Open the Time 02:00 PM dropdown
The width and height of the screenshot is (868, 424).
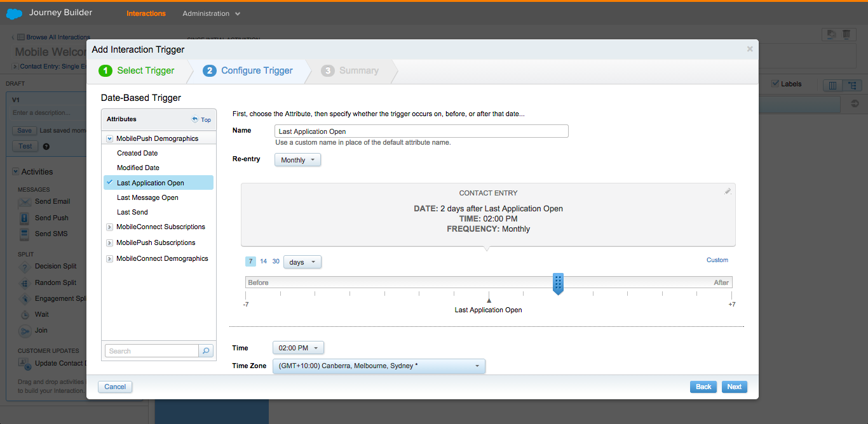click(299, 348)
